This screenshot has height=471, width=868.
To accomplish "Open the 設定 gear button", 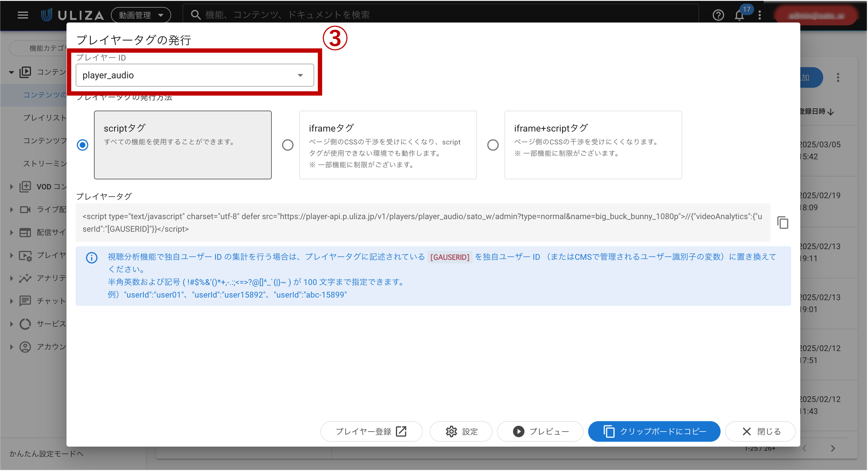I will [x=461, y=431].
